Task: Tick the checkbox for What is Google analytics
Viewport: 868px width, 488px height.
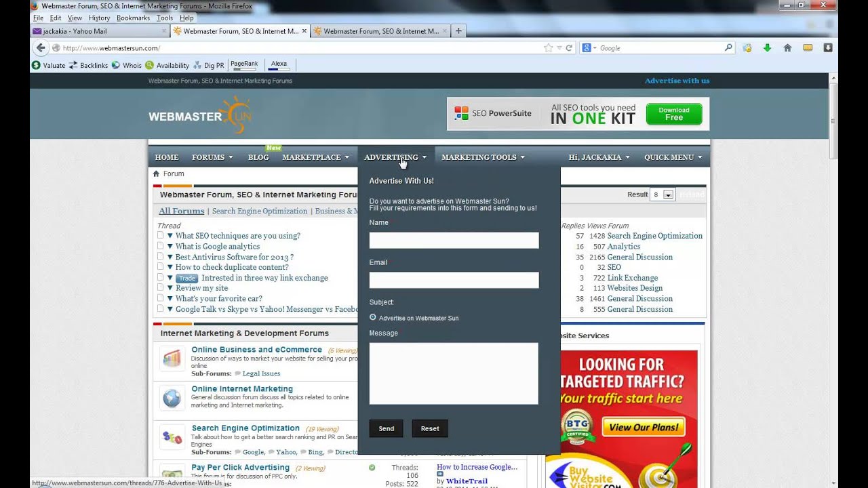Action: (161, 246)
